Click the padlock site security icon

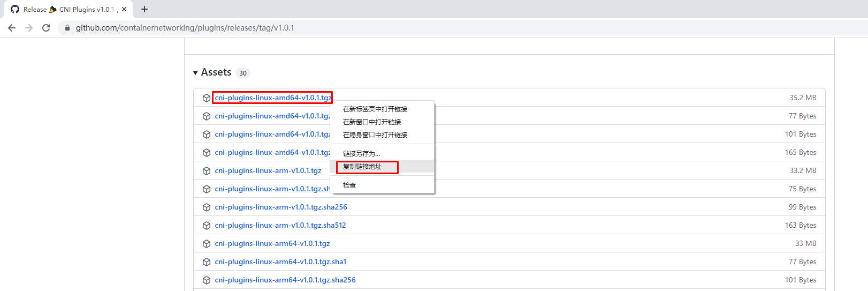(67, 28)
